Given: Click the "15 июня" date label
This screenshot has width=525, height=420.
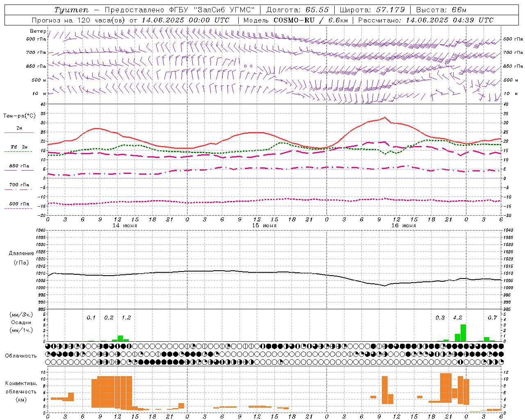Looking at the screenshot, I should click(264, 225).
